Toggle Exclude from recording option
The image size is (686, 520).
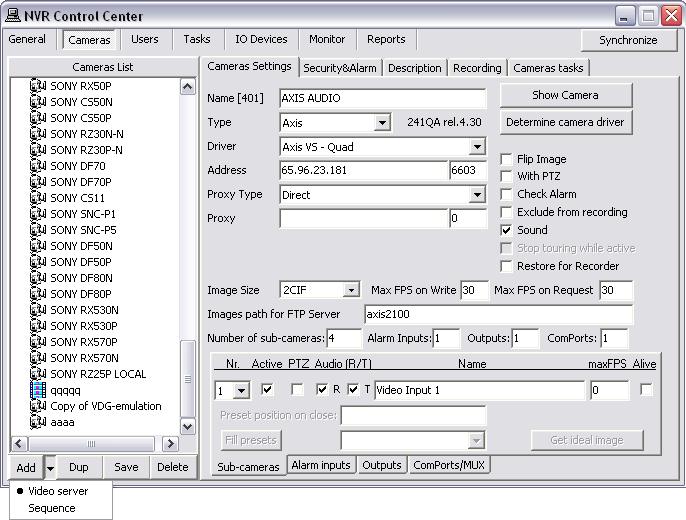pos(507,212)
